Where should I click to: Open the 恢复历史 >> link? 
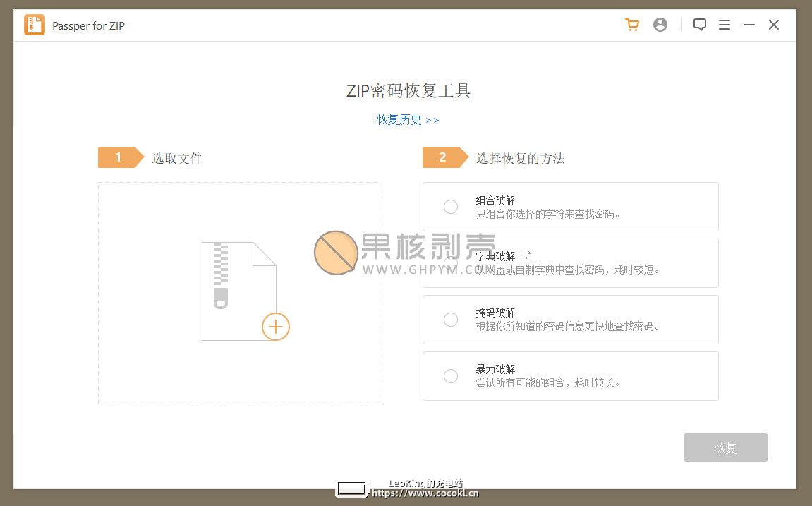click(x=408, y=120)
